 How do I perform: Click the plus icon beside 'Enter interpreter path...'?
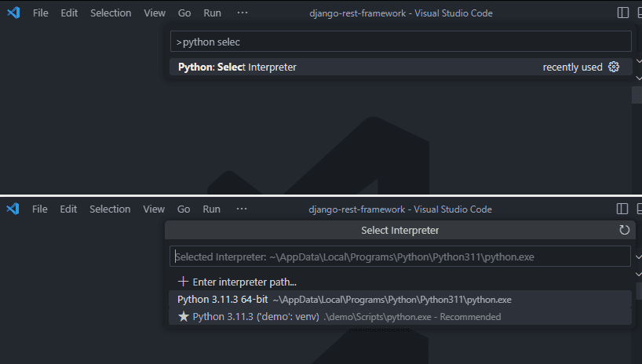point(183,282)
